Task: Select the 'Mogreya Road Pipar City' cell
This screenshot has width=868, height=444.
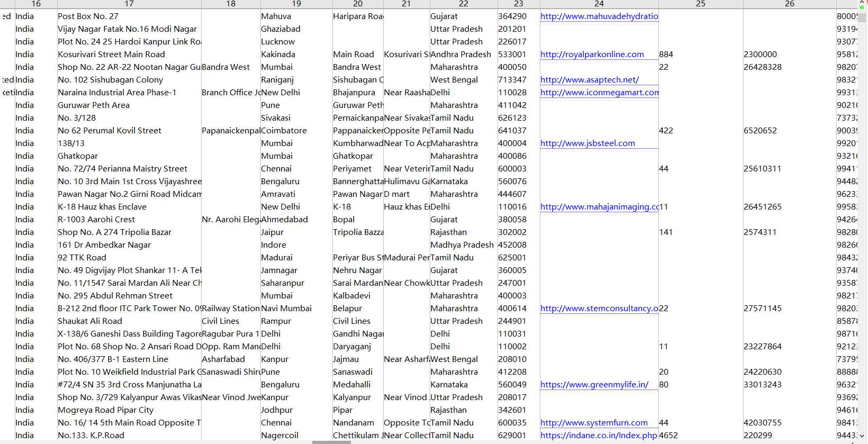Action: tap(129, 410)
